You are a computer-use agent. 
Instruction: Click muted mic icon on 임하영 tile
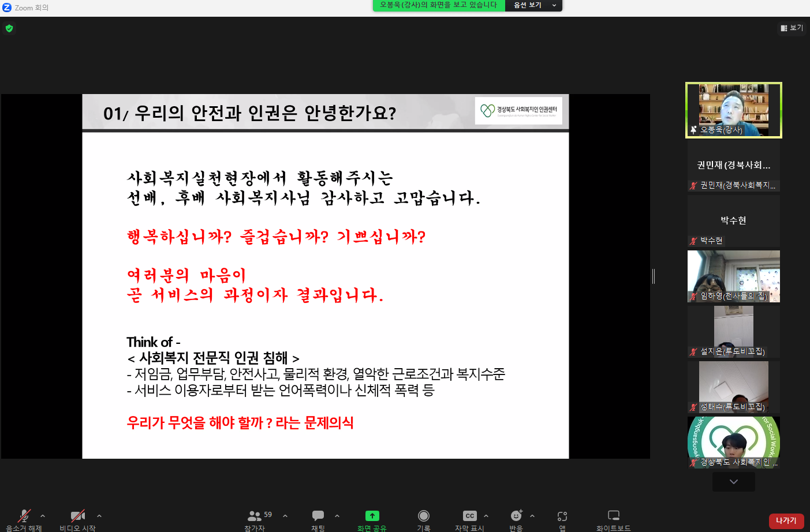693,296
